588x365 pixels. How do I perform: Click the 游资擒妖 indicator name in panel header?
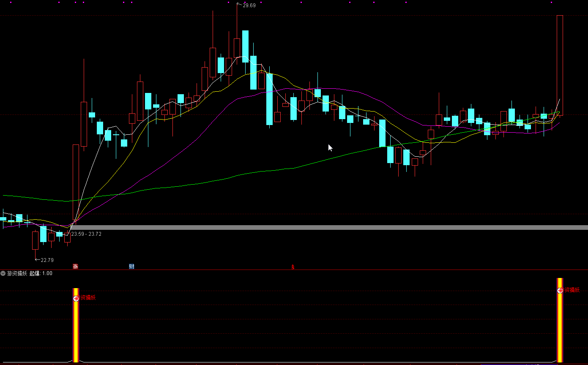[x=17, y=273]
